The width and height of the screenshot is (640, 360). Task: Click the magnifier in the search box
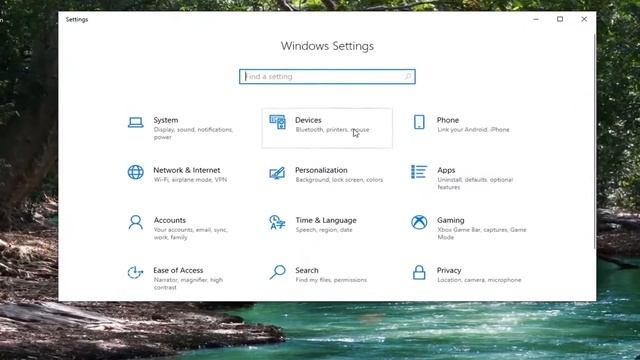click(x=407, y=77)
